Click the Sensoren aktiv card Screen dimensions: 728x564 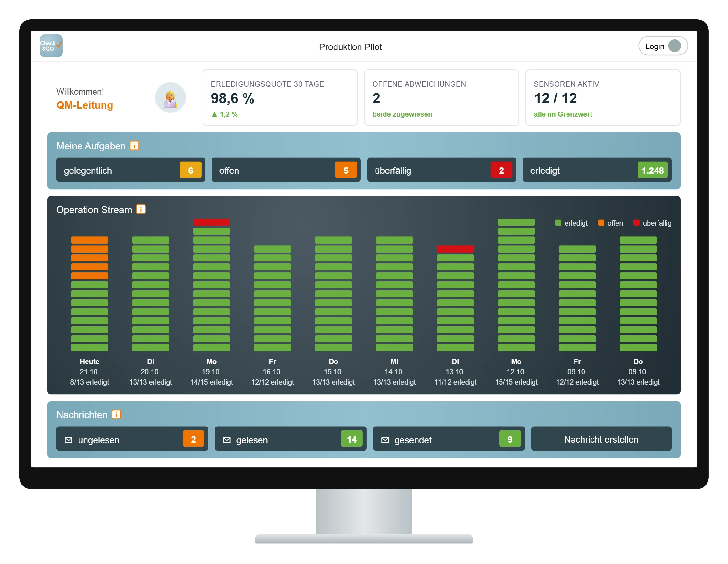[x=603, y=98]
